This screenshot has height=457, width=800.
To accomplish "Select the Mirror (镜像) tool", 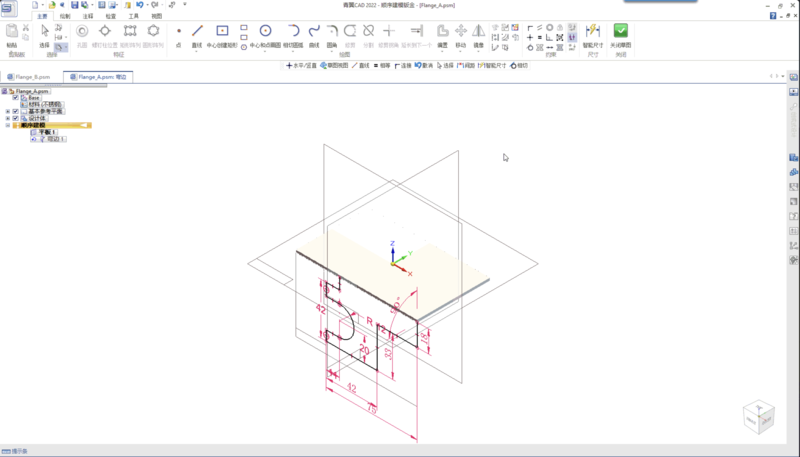I will pyautogui.click(x=478, y=32).
